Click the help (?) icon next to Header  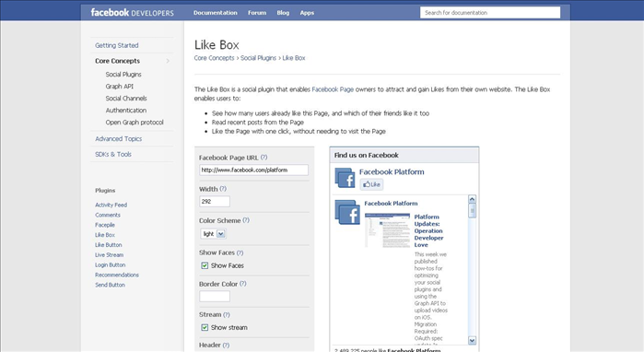[227, 345]
